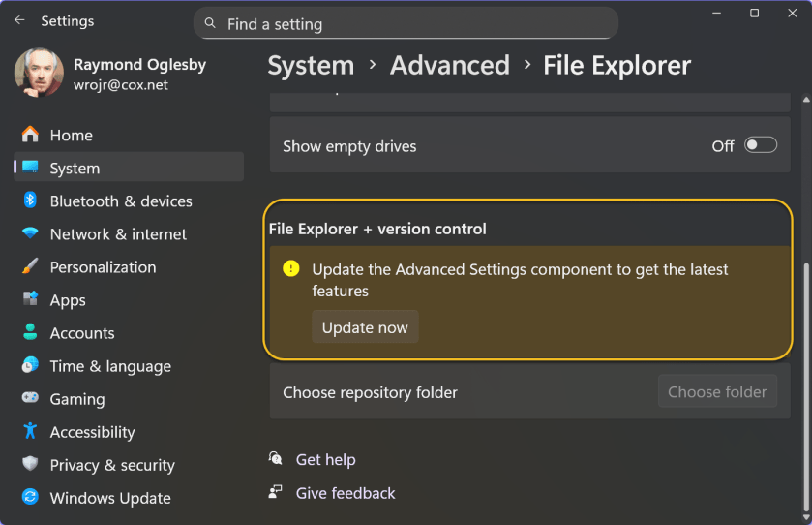Click the Accessibility figure icon
This screenshot has height=525, width=812.
click(x=30, y=431)
